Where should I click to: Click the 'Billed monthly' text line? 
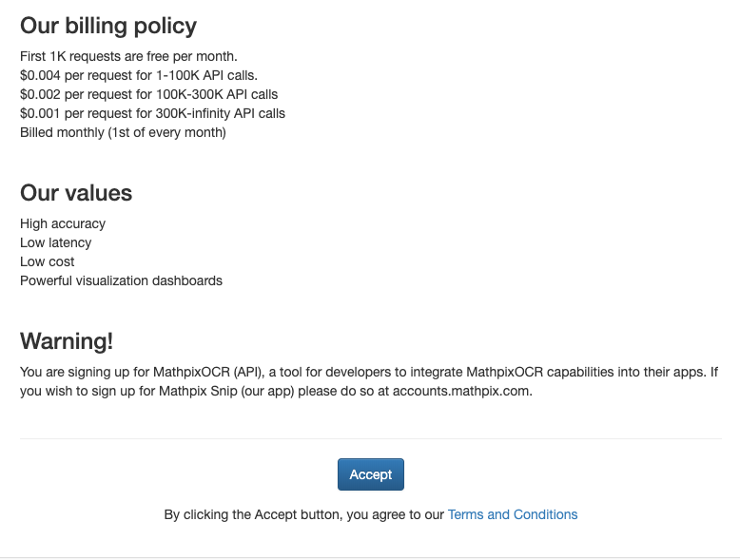123,132
